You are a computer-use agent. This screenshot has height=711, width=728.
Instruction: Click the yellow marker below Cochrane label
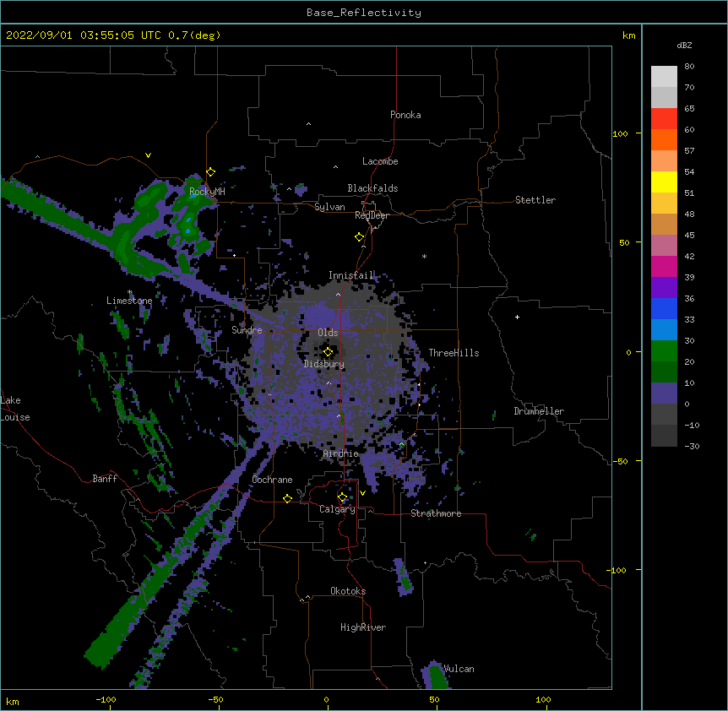point(287,498)
